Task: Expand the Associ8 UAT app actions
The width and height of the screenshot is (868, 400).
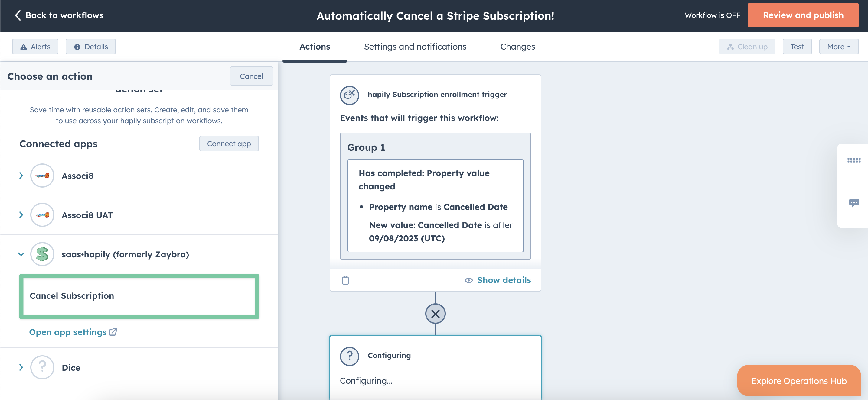Action: coord(21,215)
